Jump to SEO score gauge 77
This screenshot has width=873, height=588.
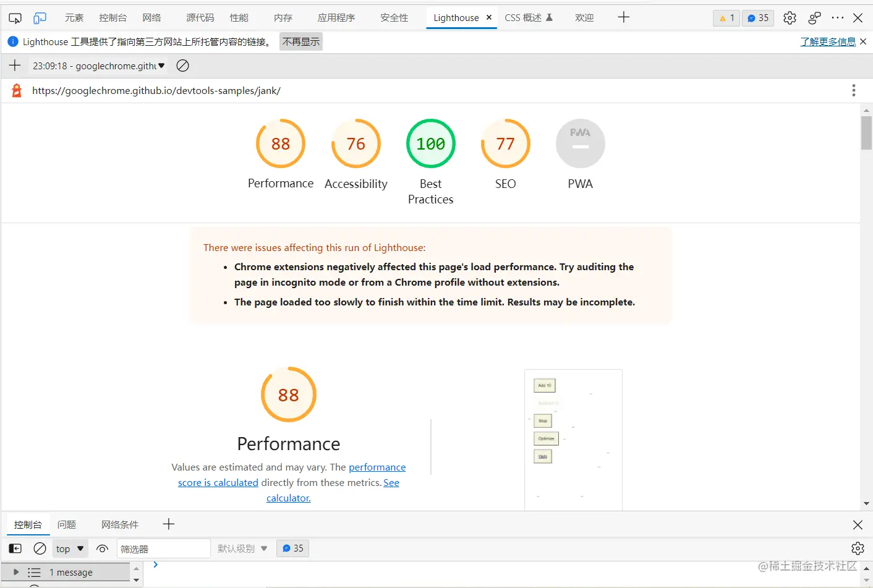(x=506, y=155)
